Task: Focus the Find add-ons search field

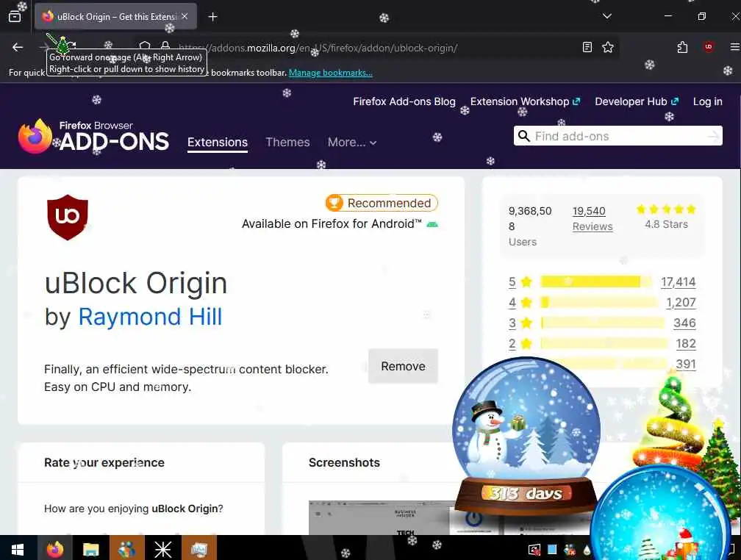Action: (x=618, y=136)
